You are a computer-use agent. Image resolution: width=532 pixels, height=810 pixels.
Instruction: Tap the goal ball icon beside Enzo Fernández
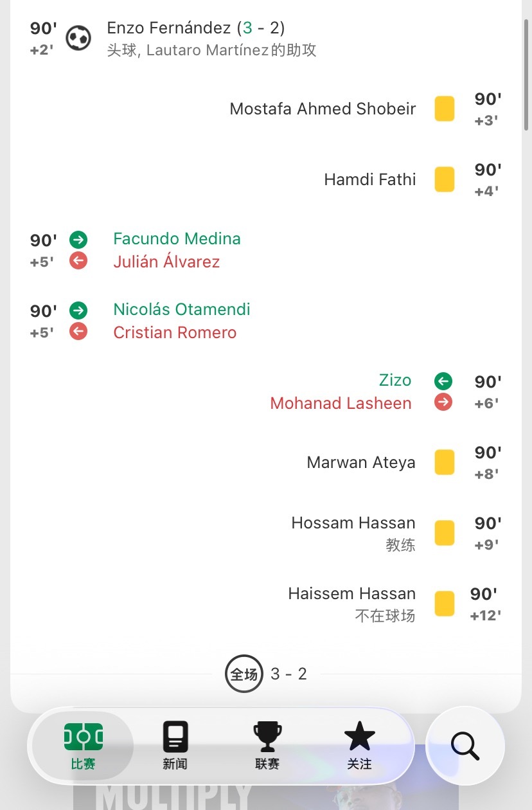click(x=78, y=38)
